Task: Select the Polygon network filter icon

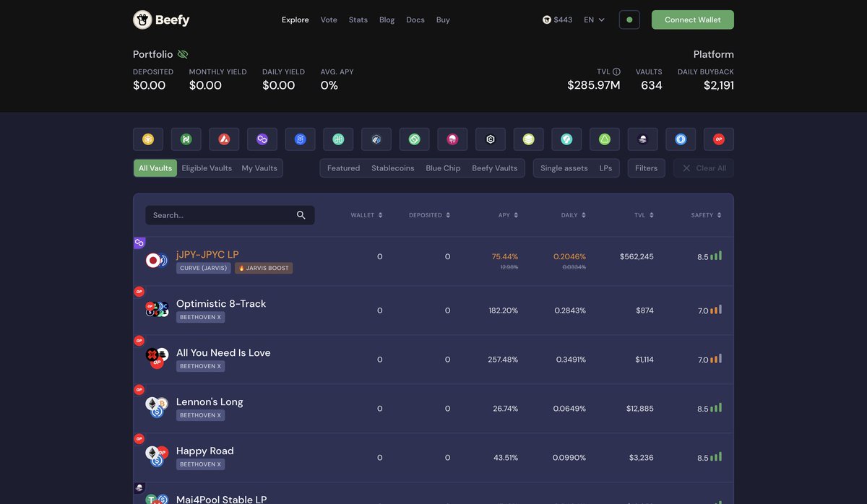Action: click(262, 138)
